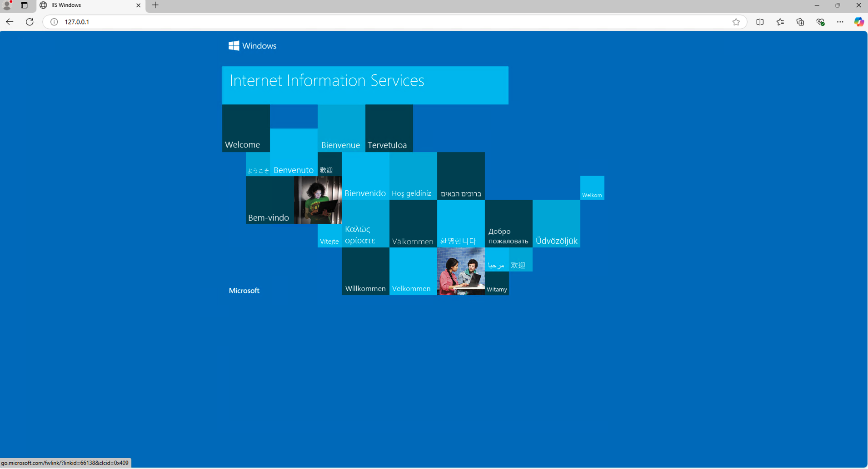Click the Hoş geldiniz tile
Viewport: 868px width, 469px height.
[x=413, y=176]
